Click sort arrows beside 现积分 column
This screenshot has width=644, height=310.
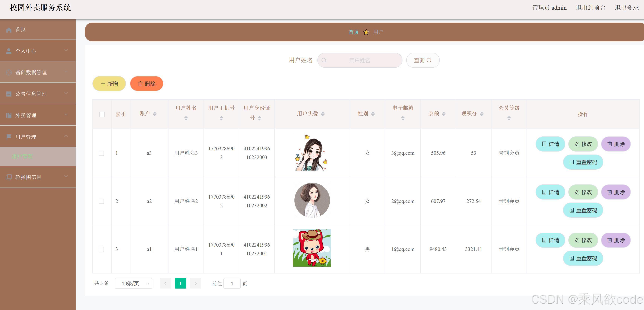(482, 114)
